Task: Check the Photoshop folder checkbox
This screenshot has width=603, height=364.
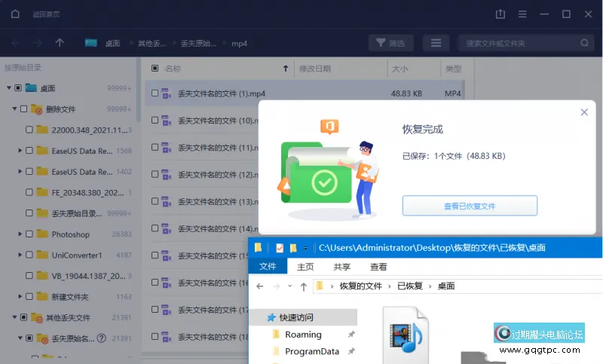Action: click(x=29, y=234)
